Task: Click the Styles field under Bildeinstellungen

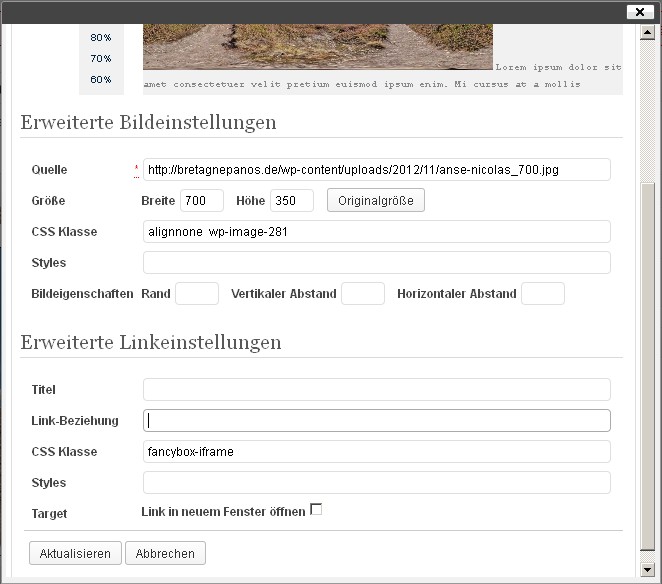Action: [376, 263]
